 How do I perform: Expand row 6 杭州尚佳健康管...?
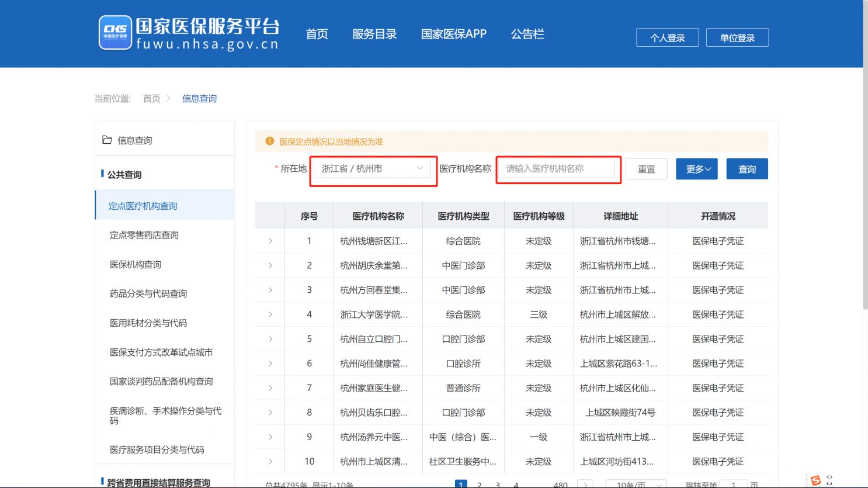270,364
